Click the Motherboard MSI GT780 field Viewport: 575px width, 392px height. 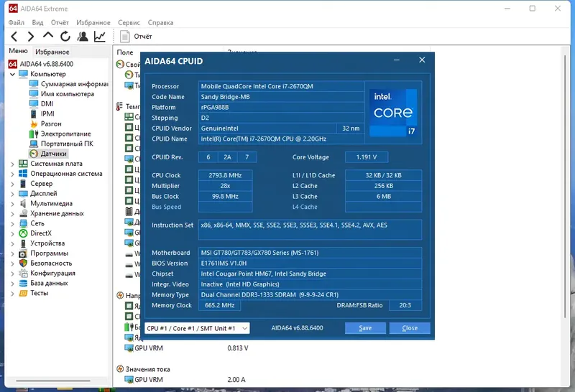[310, 253]
